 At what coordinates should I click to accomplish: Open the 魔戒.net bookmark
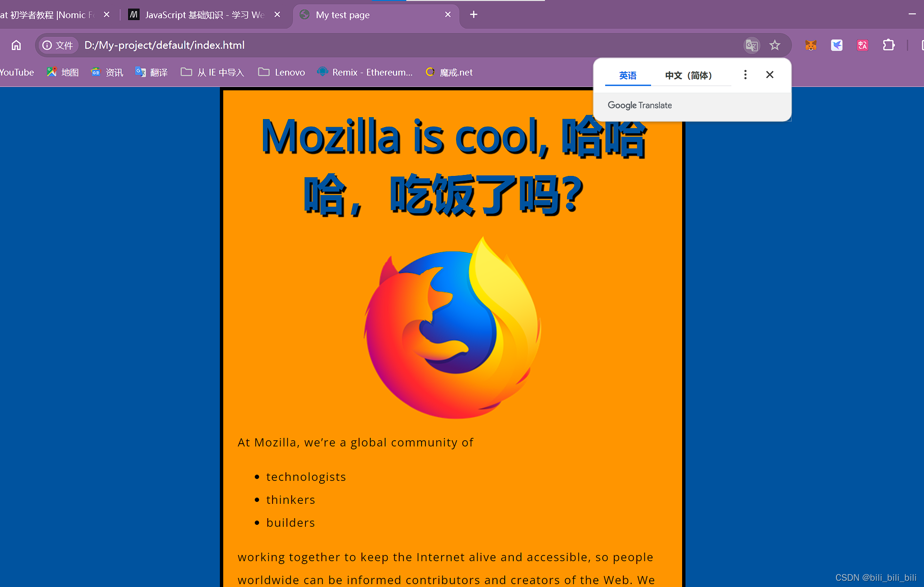click(449, 72)
